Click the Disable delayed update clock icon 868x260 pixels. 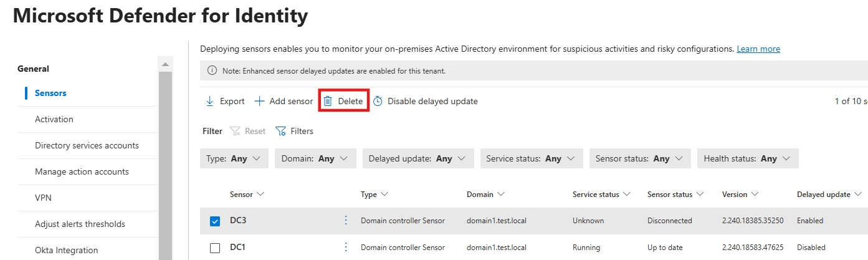(378, 101)
